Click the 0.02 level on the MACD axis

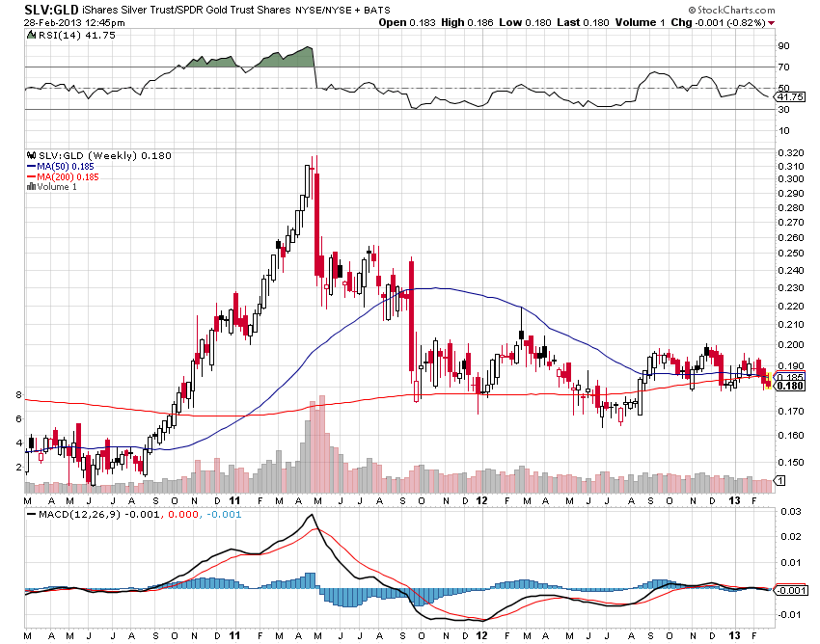pyautogui.click(x=791, y=536)
